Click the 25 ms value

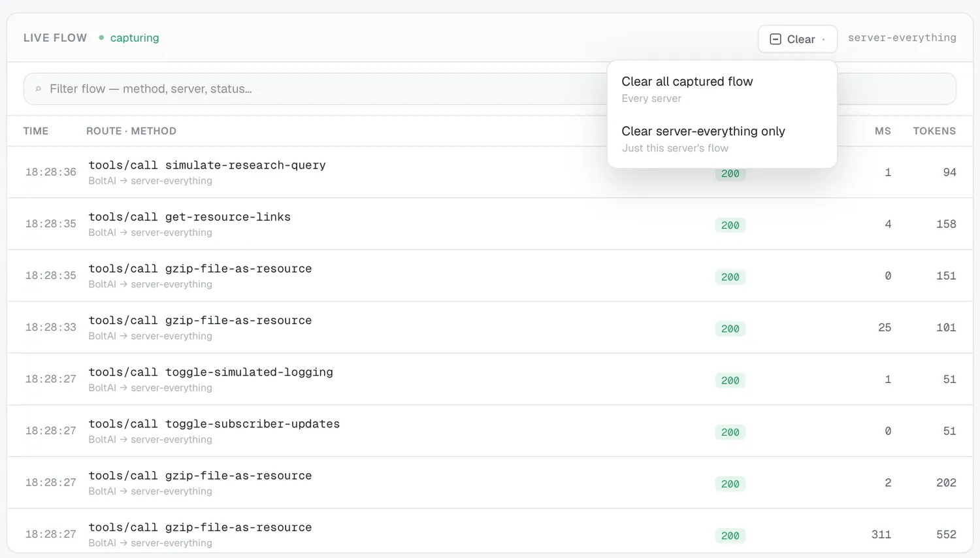(885, 327)
